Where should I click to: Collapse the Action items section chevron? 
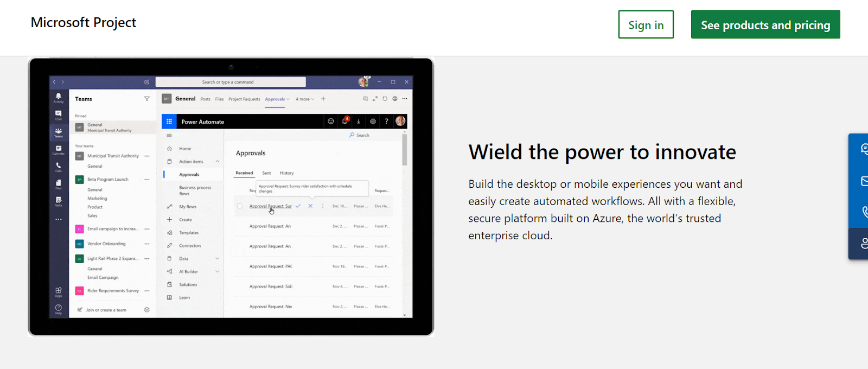click(218, 162)
